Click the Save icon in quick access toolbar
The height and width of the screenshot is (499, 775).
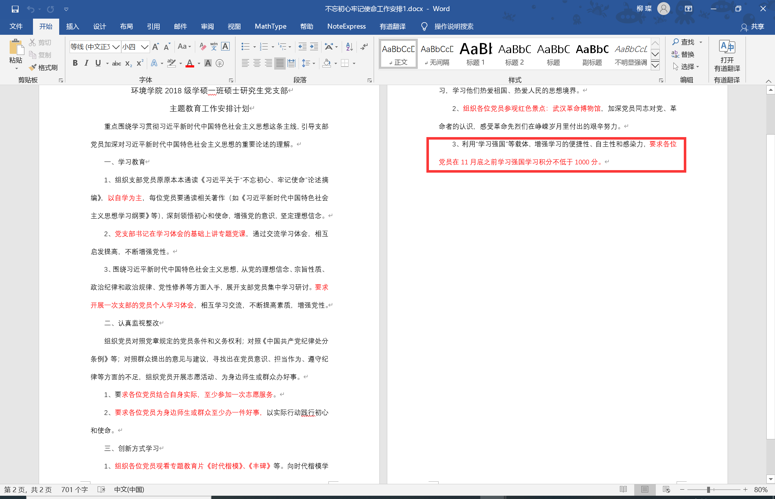tap(15, 9)
